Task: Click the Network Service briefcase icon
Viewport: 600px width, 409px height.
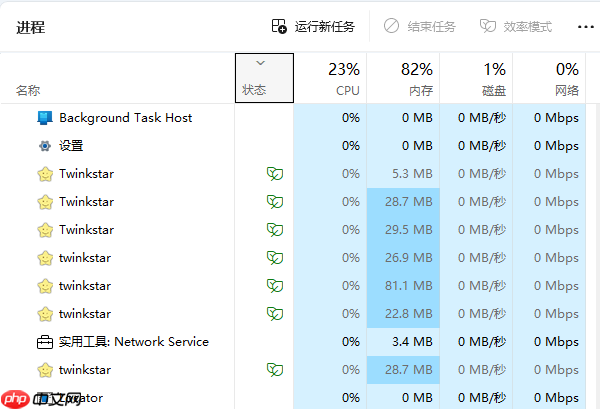Action: coord(45,342)
